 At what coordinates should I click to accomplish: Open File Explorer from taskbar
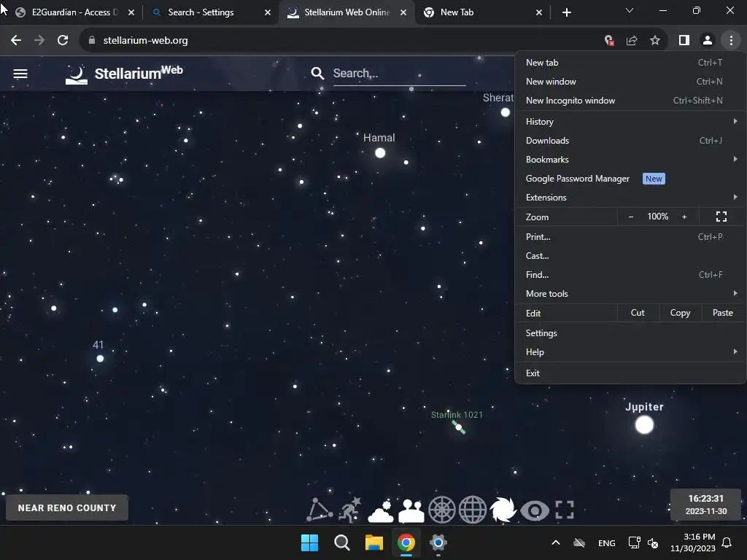coord(374,542)
